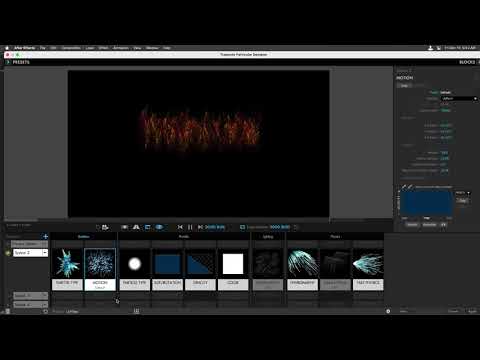480x360 pixels.
Task: Open the Window menu in menu bar
Action: 152,48
